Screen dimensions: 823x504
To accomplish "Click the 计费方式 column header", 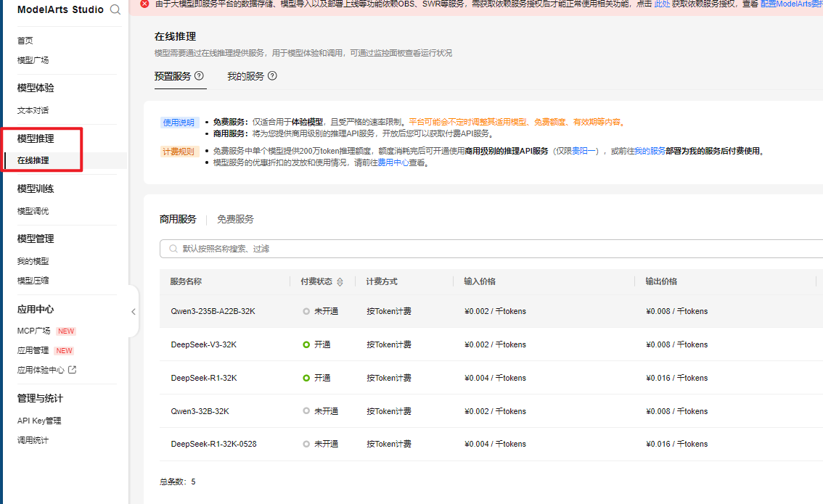I will point(382,281).
